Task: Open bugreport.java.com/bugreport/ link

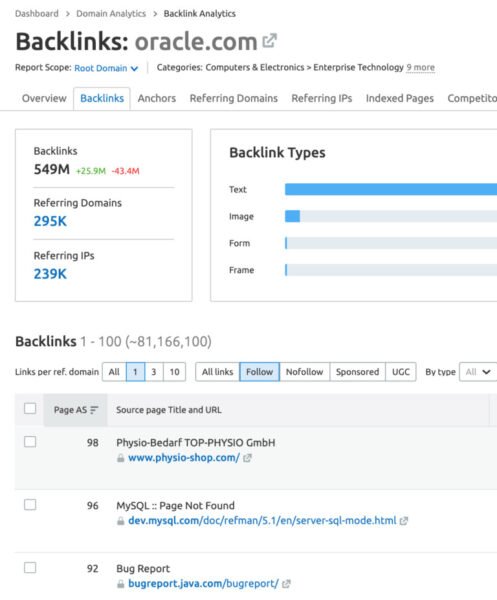Action: click(x=203, y=584)
